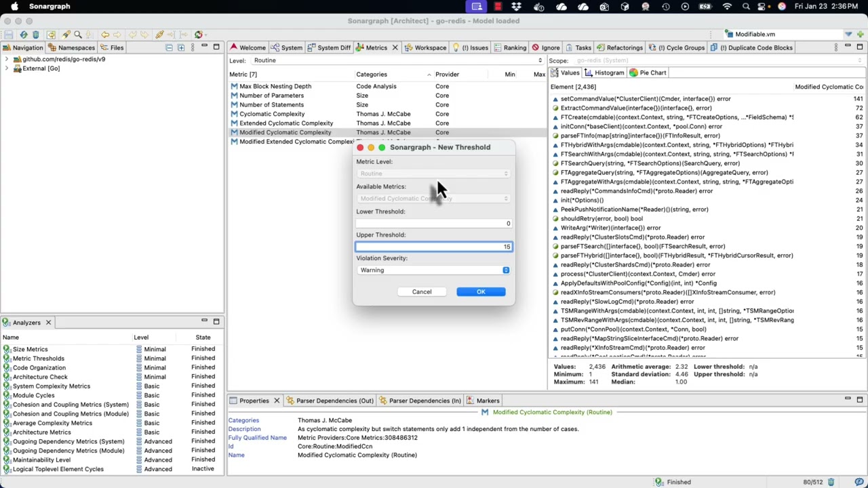Select the Pie Chart tab
The image size is (868, 488).
648,73
